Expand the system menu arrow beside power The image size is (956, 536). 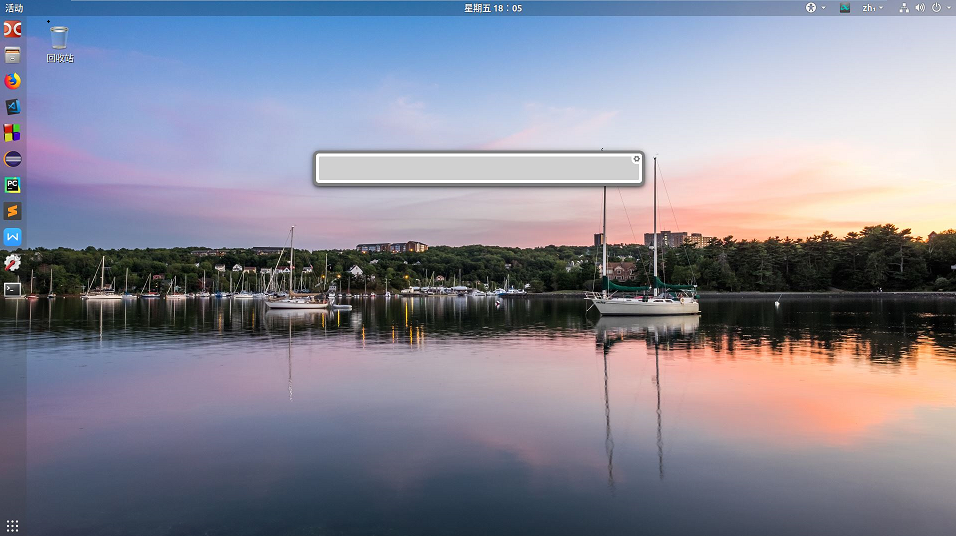(x=949, y=8)
